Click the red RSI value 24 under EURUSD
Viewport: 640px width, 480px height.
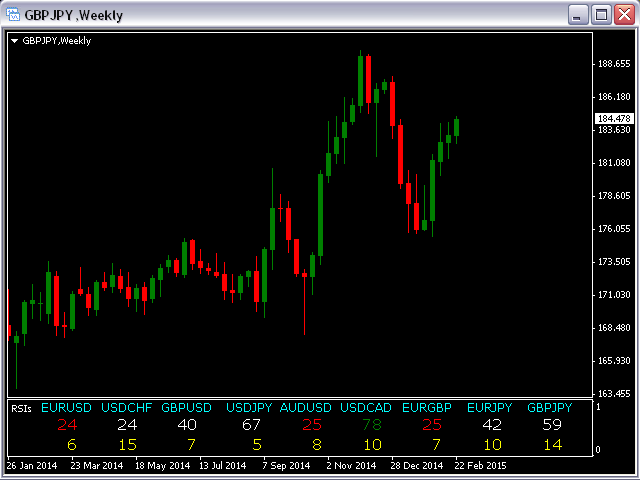click(67, 425)
